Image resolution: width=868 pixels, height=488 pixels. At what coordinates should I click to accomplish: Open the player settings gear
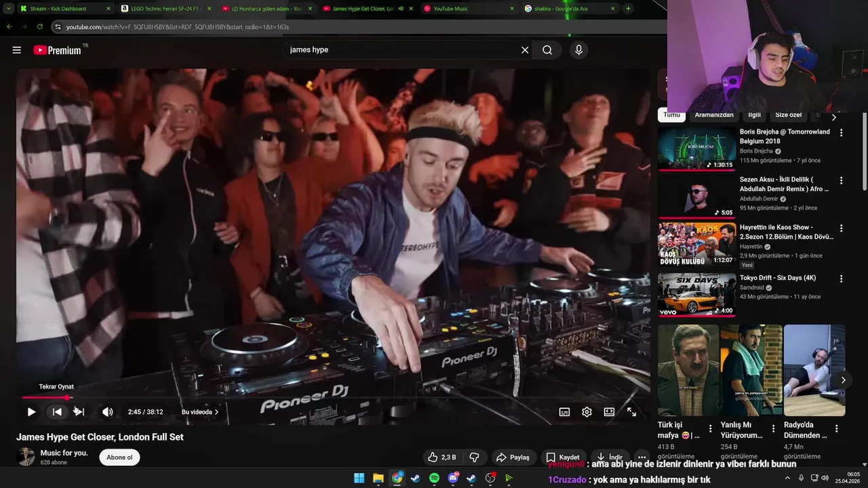pos(587,412)
